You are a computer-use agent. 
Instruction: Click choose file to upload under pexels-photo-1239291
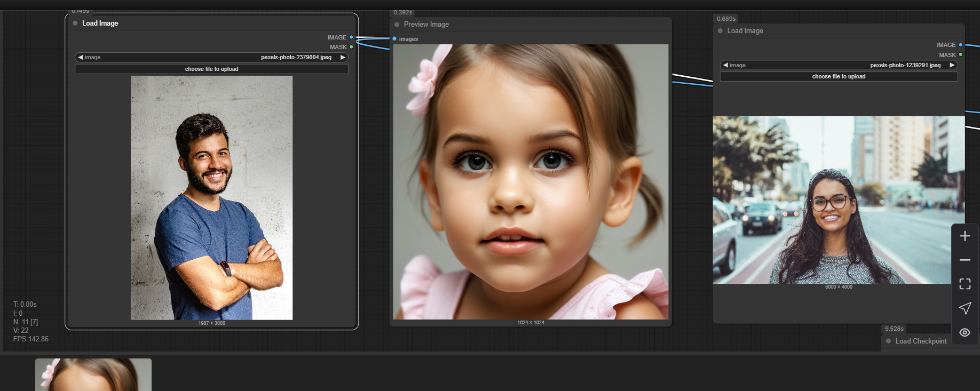(x=839, y=76)
